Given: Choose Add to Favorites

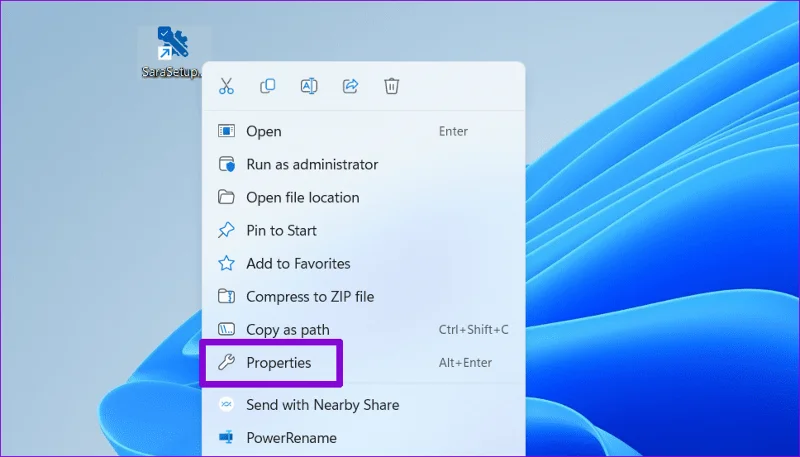Looking at the screenshot, I should [x=363, y=264].
